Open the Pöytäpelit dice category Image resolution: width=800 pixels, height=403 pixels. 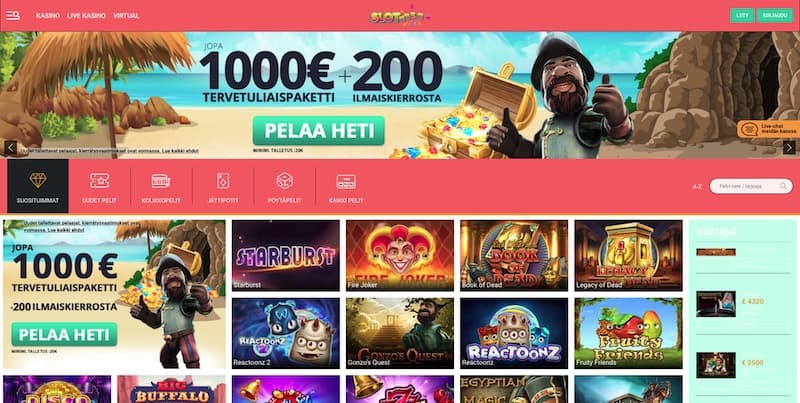click(285, 186)
